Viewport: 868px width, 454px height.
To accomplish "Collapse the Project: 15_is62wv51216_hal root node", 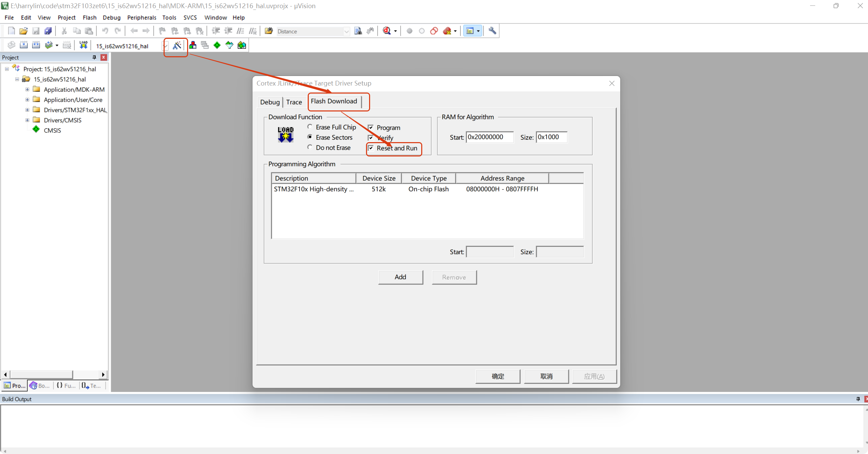I will click(x=7, y=69).
